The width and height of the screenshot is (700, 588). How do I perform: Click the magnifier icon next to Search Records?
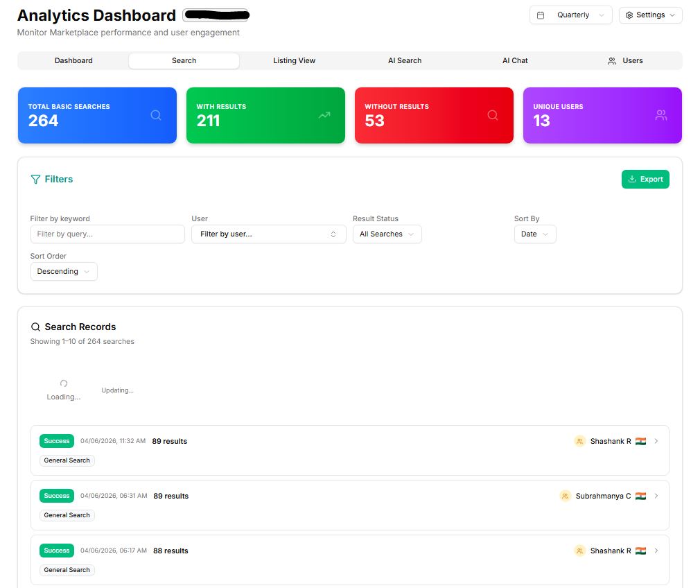coord(35,327)
